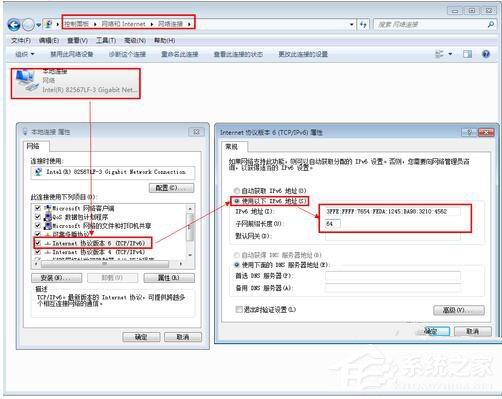This screenshot has height=399, width=502.
Task: Toggle Internet 协议版本 4 (TCP/IPv4) checkbox
Action: click(x=38, y=252)
